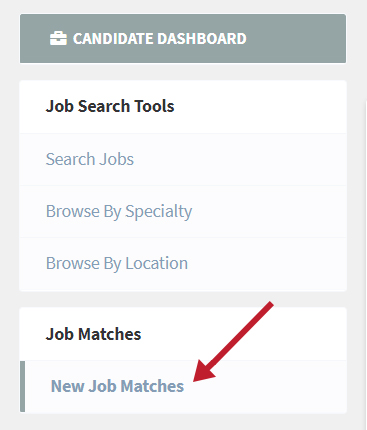Click the gray active marker beside New Job Matches

(22, 386)
